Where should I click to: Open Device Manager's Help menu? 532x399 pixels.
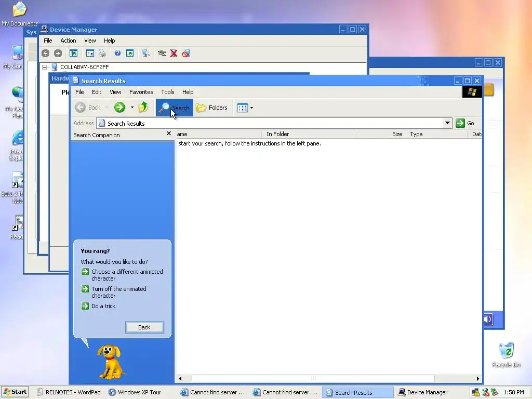pos(109,41)
